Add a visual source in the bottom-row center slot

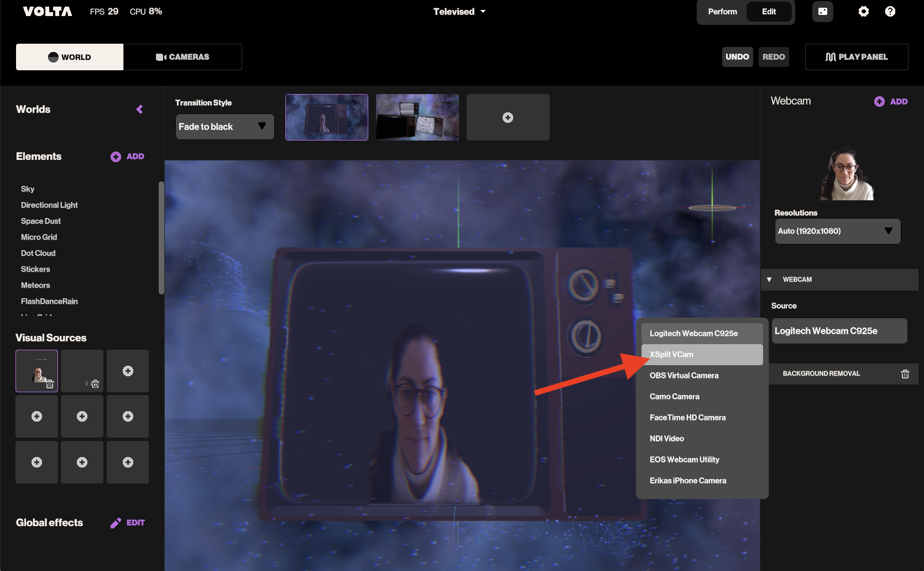[x=82, y=462]
